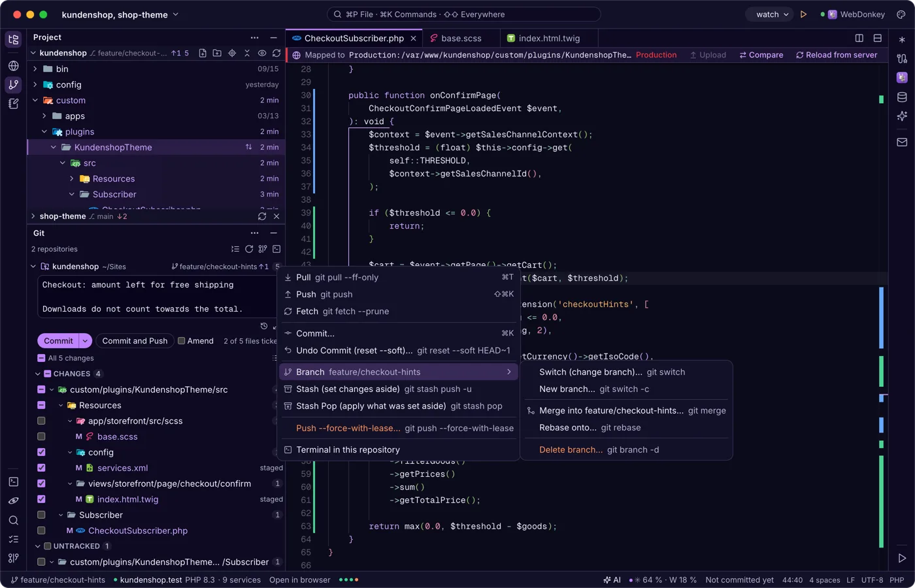Toggle the eye visibility icon in the kundenshop header
This screenshot has height=588, width=915.
coord(262,53)
